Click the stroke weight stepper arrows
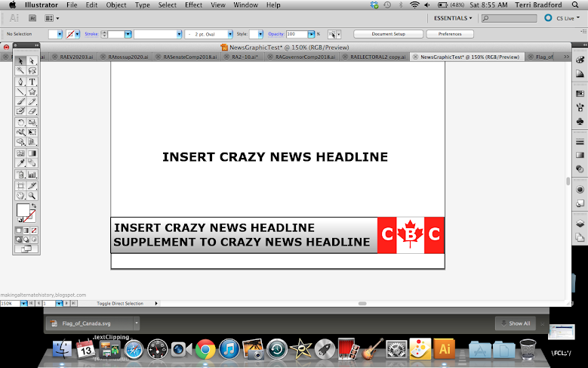 coord(105,34)
